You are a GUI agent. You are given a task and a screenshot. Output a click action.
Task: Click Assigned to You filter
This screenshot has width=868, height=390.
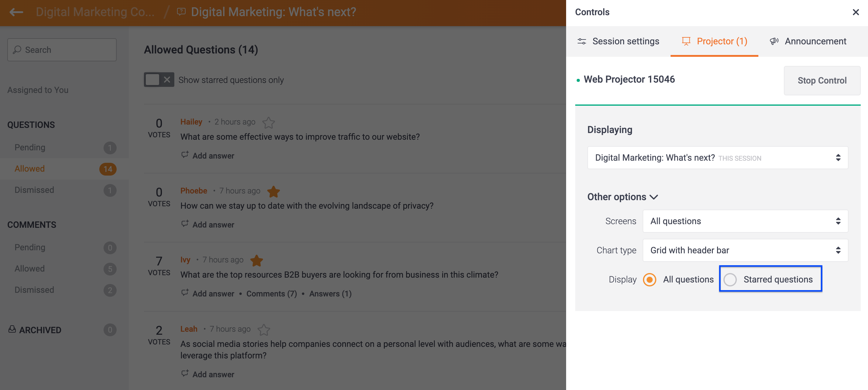(38, 90)
